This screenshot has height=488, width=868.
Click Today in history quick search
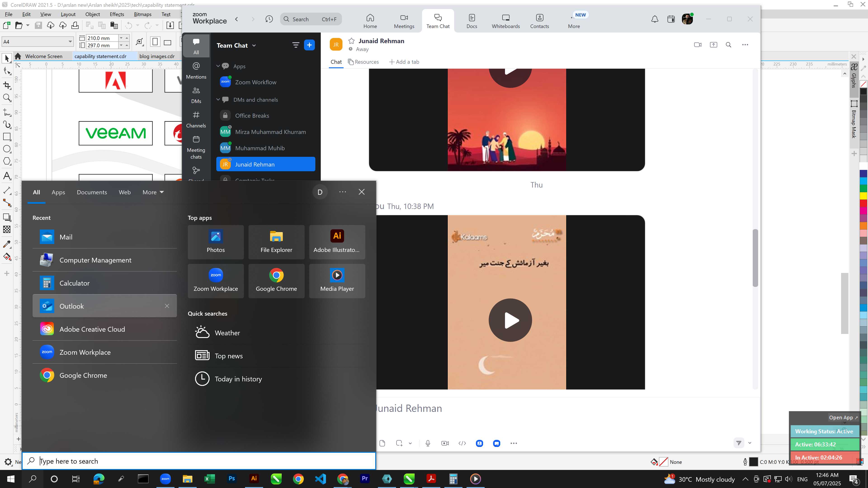276,379
